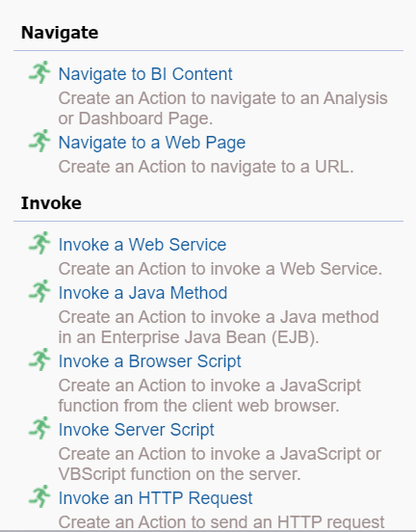Open the Navigate to BI Content link
The height and width of the screenshot is (532, 416).
pos(145,74)
